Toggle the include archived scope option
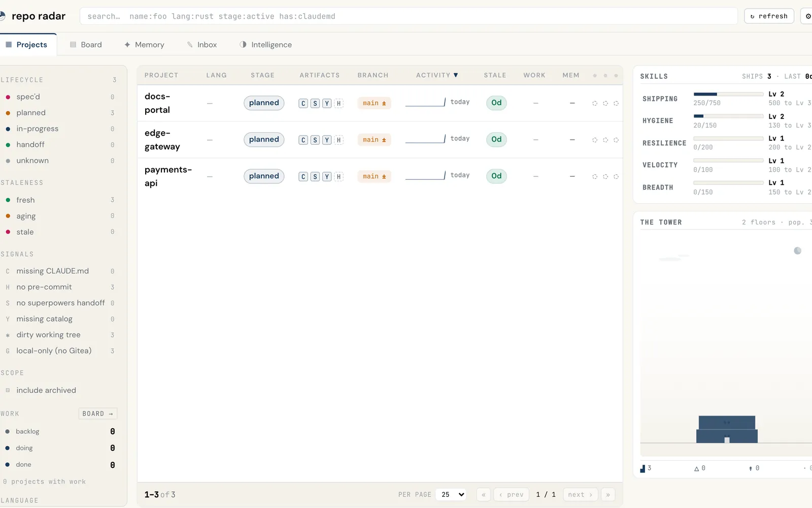This screenshot has height=508, width=812. click(x=60, y=390)
